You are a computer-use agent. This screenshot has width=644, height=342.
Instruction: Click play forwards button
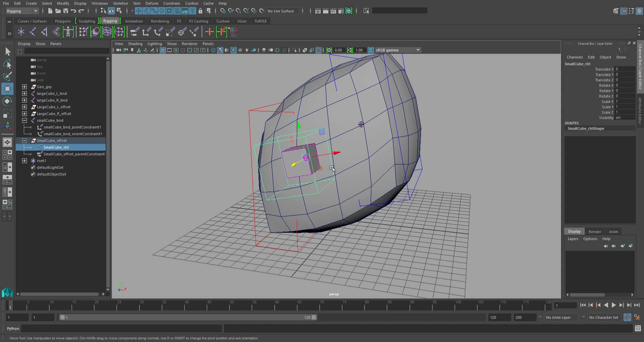pos(614,305)
